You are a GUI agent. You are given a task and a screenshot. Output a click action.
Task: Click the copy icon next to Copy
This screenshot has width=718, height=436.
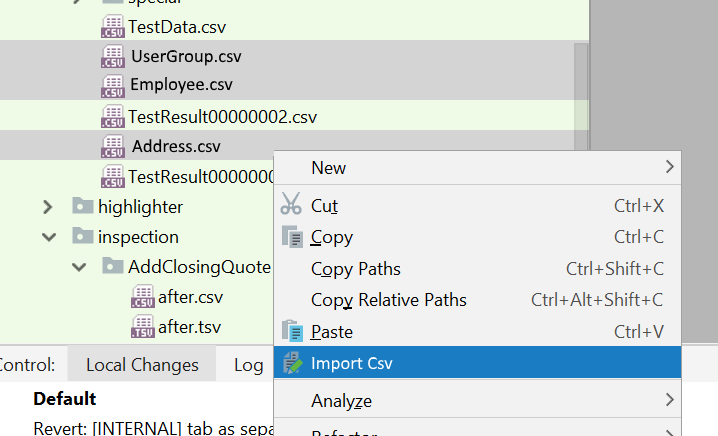292,237
